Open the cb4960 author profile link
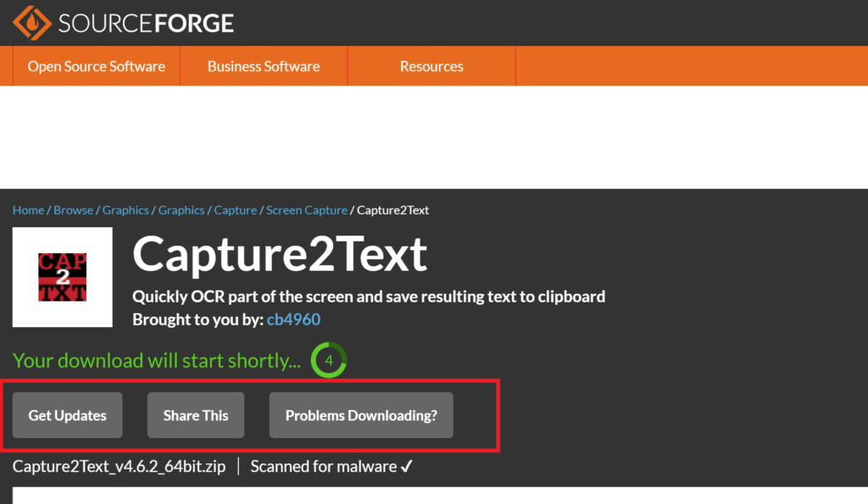This screenshot has width=868, height=504. point(293,320)
